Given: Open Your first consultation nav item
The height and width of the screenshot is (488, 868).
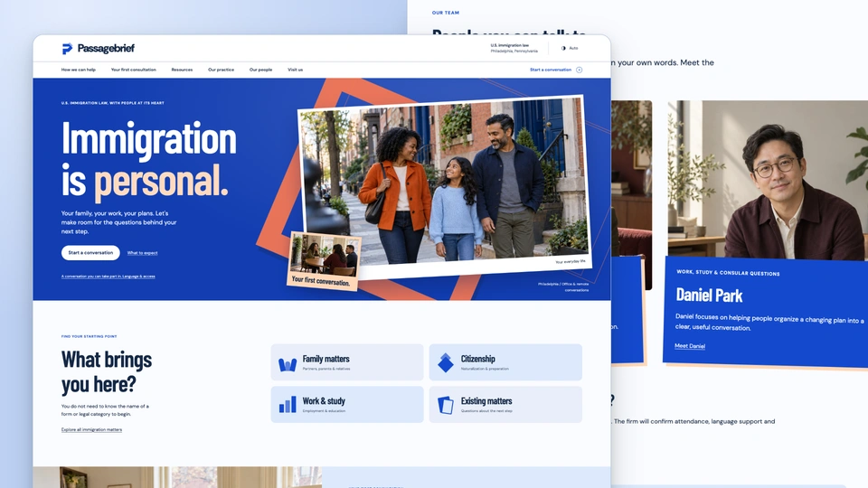Looking at the screenshot, I should pos(134,70).
